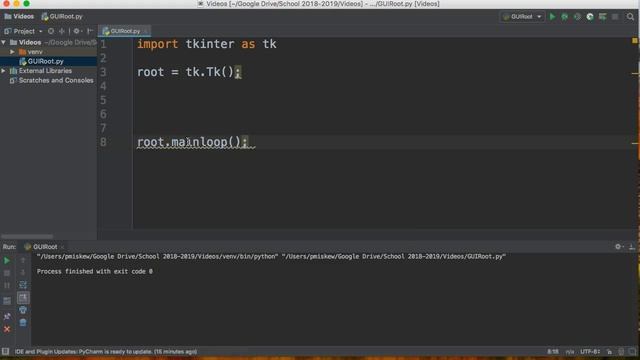Click line number 5 in the gutter
Viewport: 640px width, 360px height.
pyautogui.click(x=103, y=100)
